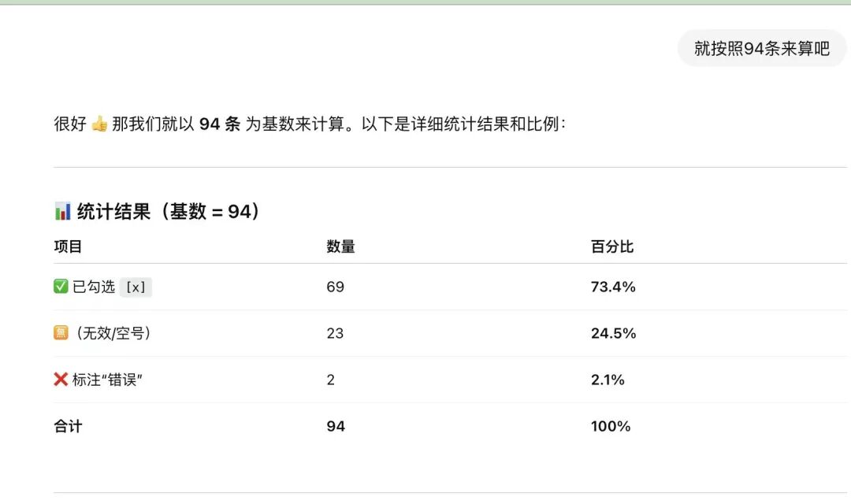Image resolution: width=851 pixels, height=504 pixels.
Task: Click the bold total quantity 94 in table
Action: [336, 426]
